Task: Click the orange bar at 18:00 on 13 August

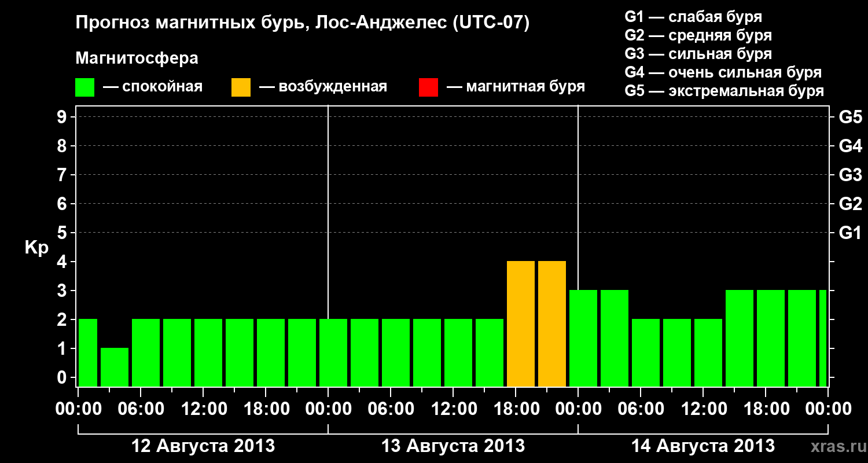Action: [x=521, y=324]
